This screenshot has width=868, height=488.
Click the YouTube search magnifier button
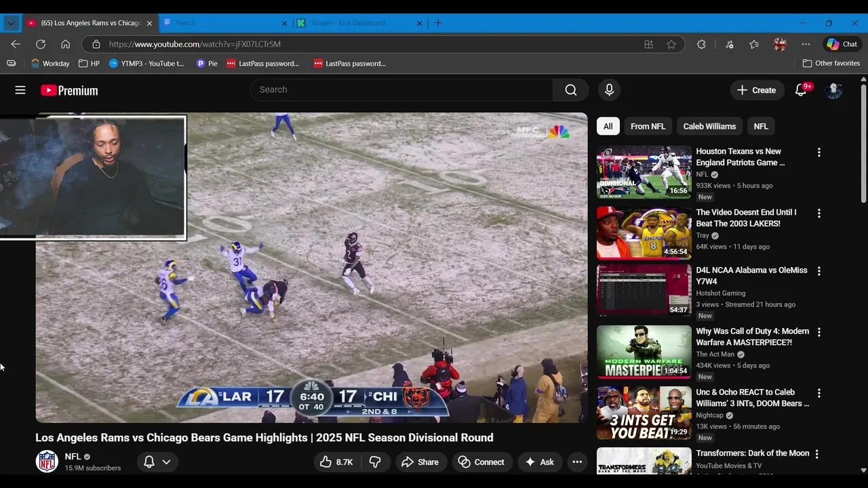click(x=571, y=90)
